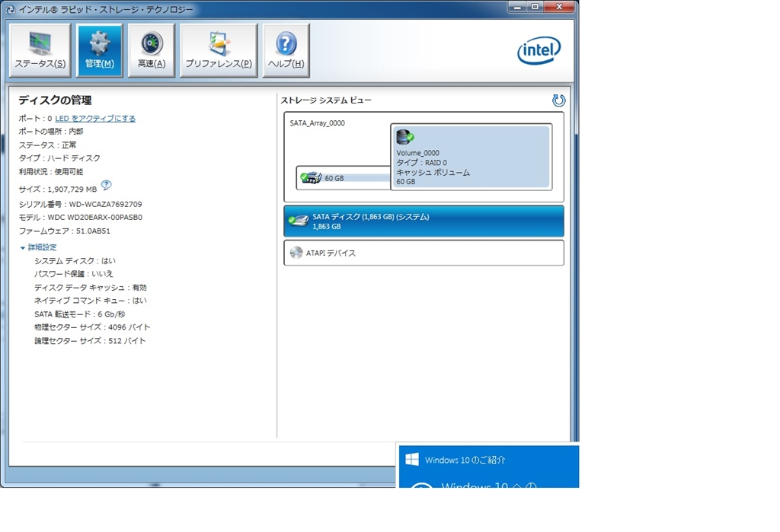Click the 論理セクター サイズ : 512 バイト text
Viewport: 780px width, 532px height.
coord(90,340)
